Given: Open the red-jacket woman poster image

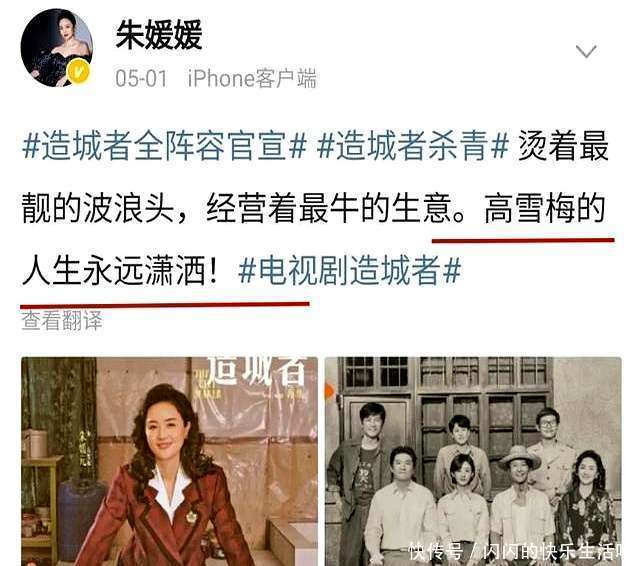Looking at the screenshot, I should point(169,461).
